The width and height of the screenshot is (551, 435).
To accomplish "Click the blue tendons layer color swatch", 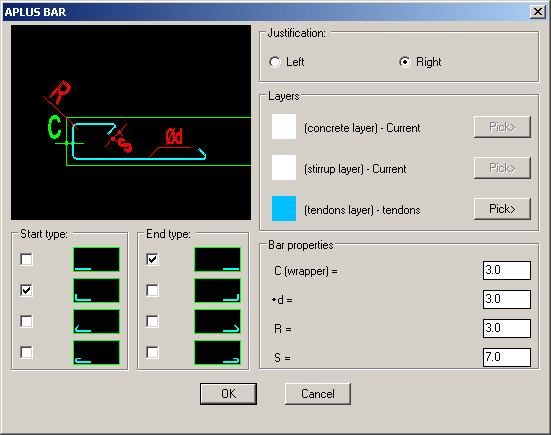I will [x=284, y=208].
